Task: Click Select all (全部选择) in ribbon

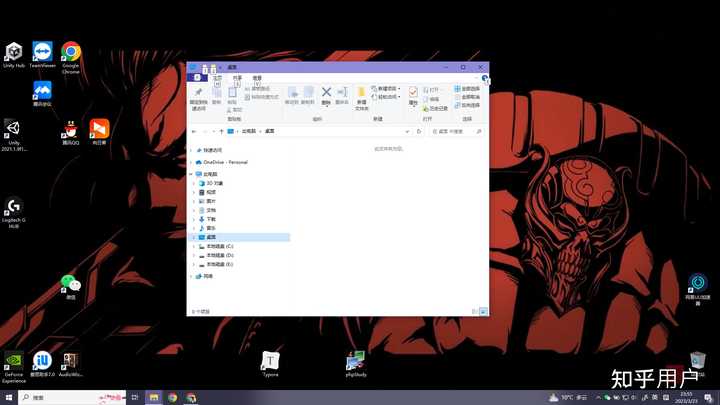Action: click(467, 89)
